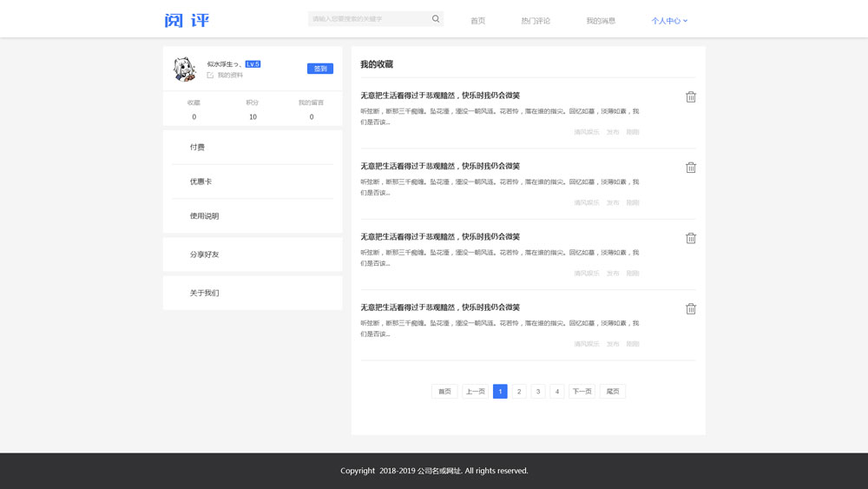This screenshot has height=489, width=868.
Task: Click 分享好友 in the sidebar
Action: pyautogui.click(x=204, y=254)
